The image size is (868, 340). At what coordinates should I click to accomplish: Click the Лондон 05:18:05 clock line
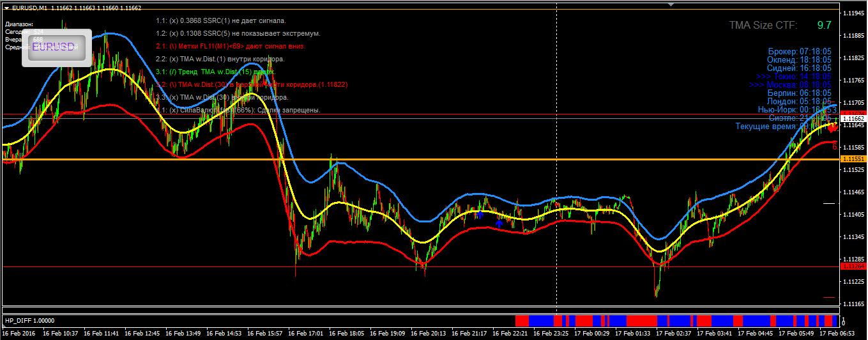tap(798, 101)
